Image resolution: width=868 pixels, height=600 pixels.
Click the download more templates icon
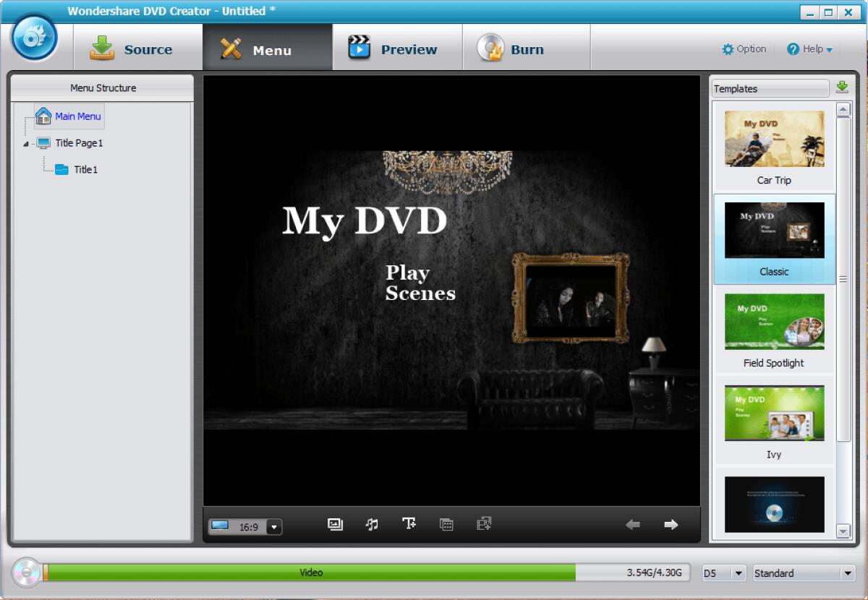click(841, 87)
